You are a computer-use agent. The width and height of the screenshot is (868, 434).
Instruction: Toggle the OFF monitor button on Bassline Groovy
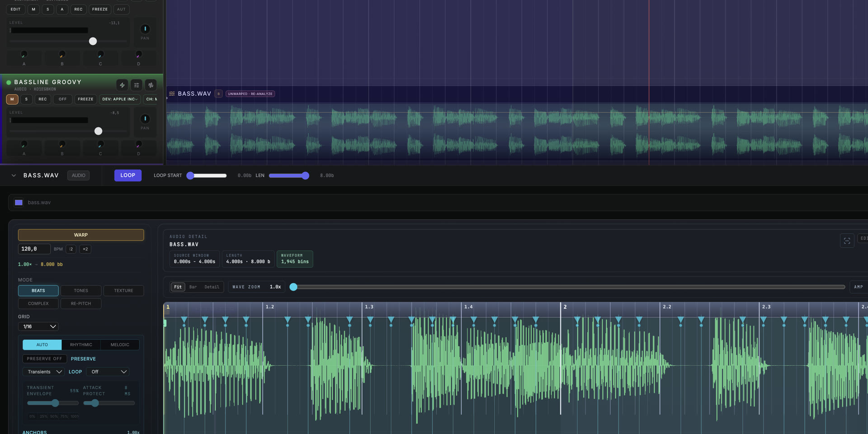click(x=62, y=99)
